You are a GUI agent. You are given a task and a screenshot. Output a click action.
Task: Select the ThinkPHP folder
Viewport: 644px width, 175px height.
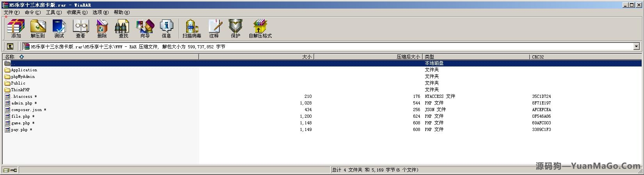pyautogui.click(x=20, y=90)
